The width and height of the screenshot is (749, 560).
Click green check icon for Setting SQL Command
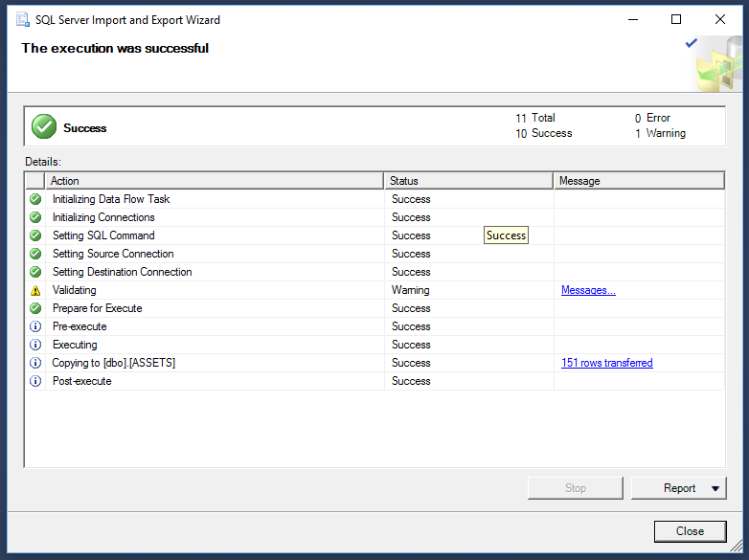pos(35,235)
